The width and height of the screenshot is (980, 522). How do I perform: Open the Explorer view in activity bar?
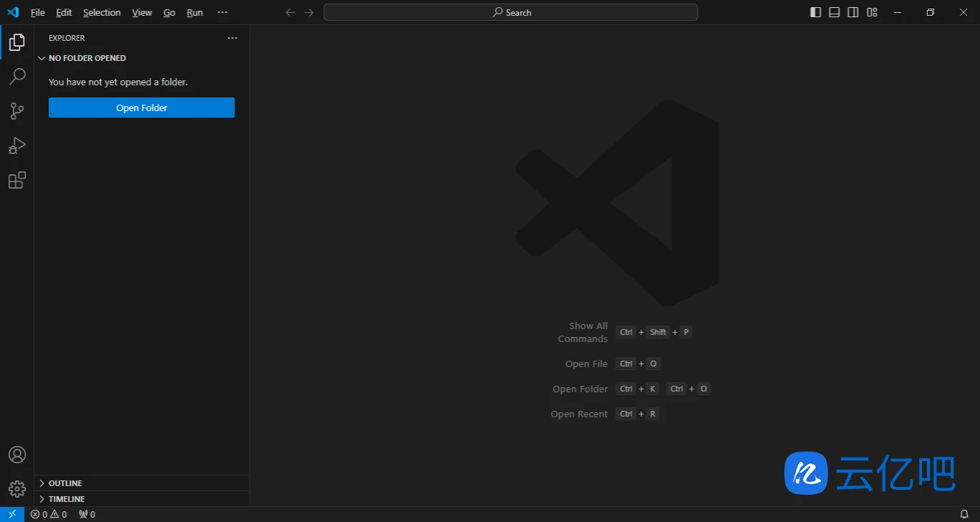tap(17, 42)
